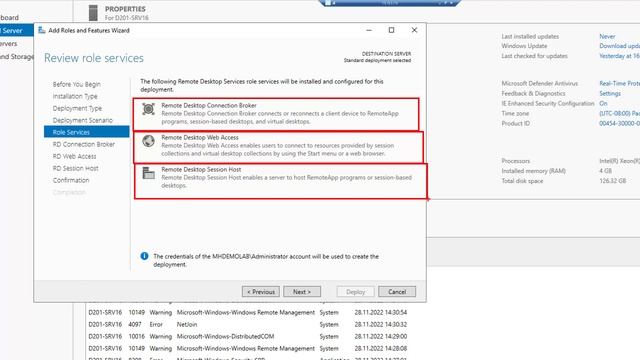Minimize the Add Roles and Features Wizard
The width and height of the screenshot is (640, 360).
point(369,30)
